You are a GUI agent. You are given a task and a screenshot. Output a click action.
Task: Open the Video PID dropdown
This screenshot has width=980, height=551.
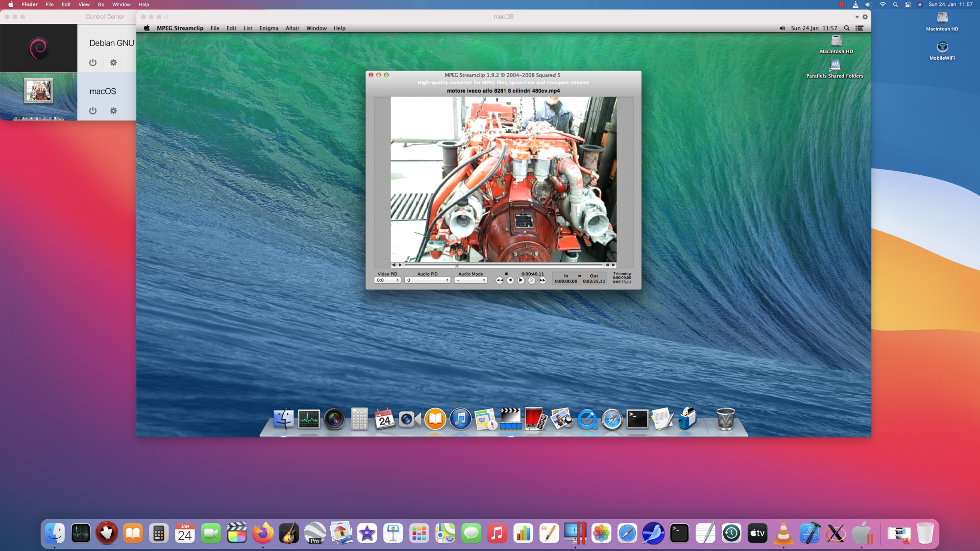pos(387,280)
